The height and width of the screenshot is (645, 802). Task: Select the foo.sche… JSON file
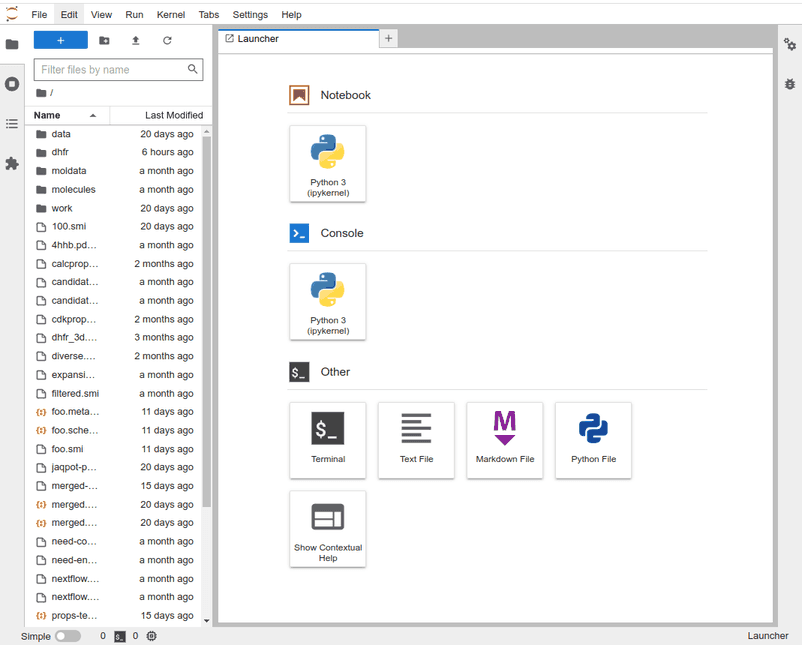tap(115, 430)
